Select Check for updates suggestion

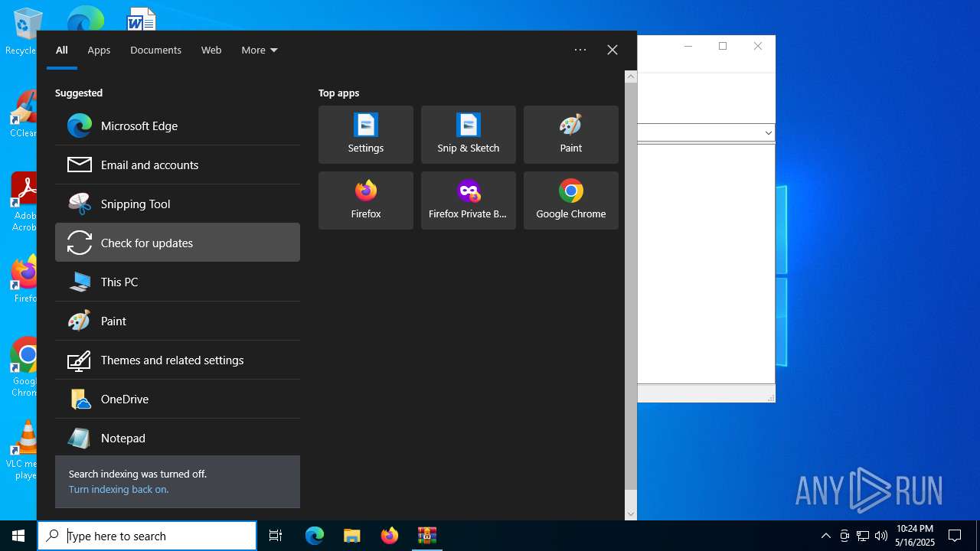click(x=178, y=243)
